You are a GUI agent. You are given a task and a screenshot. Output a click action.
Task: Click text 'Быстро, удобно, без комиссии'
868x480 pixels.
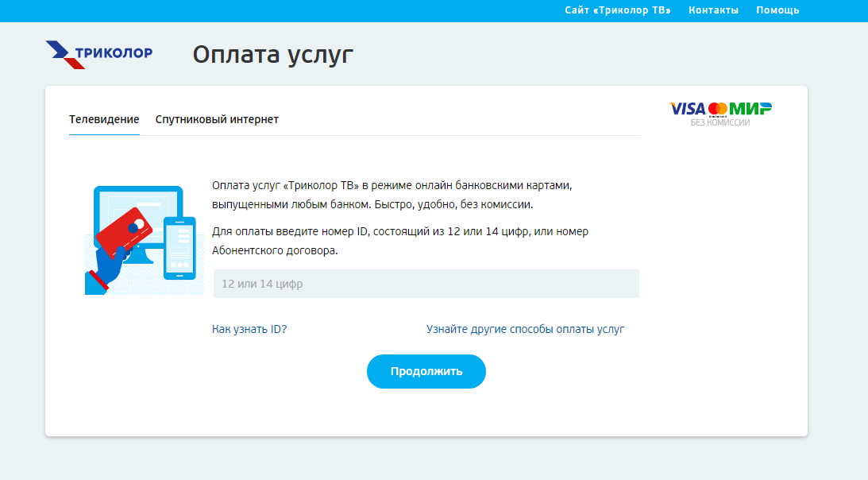(x=454, y=204)
